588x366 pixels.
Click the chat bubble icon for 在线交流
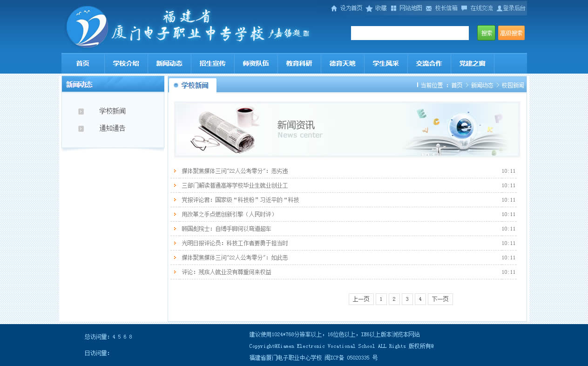tap(464, 8)
